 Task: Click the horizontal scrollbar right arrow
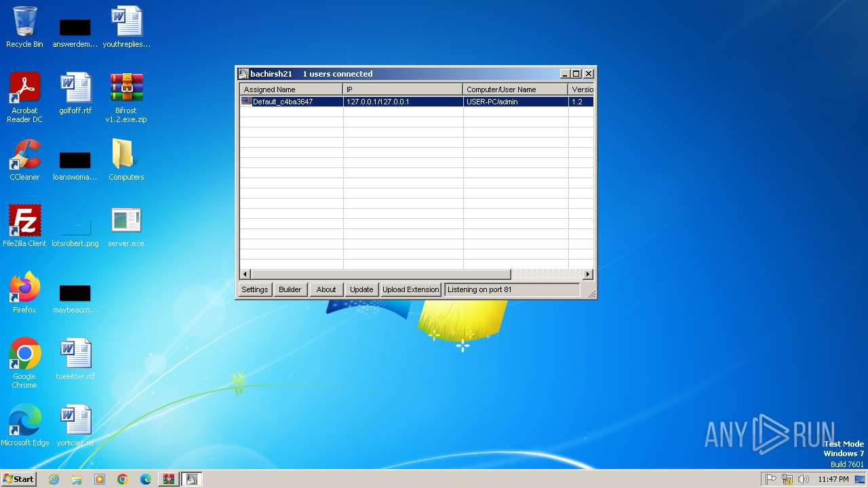pyautogui.click(x=588, y=274)
